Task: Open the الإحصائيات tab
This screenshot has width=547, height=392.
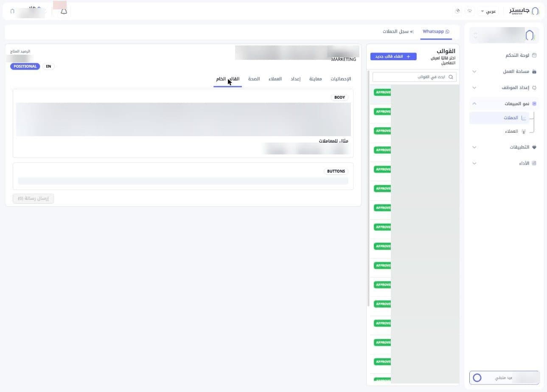Action: point(341,79)
